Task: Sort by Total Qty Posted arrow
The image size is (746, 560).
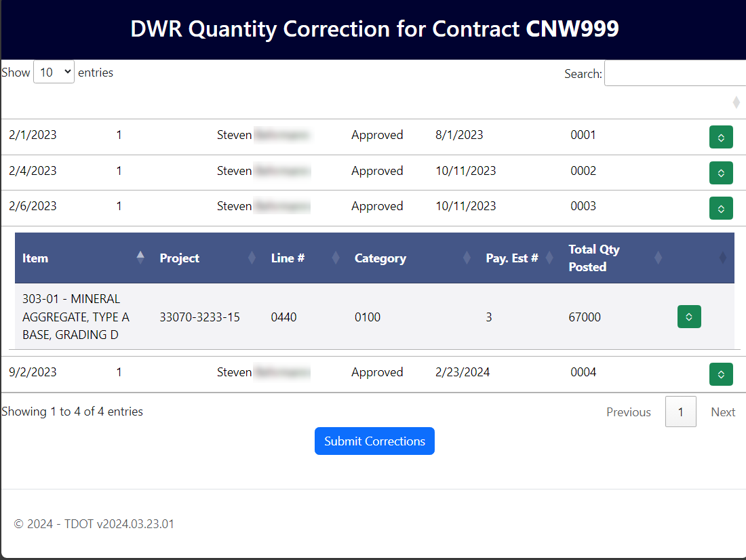Action: point(659,258)
